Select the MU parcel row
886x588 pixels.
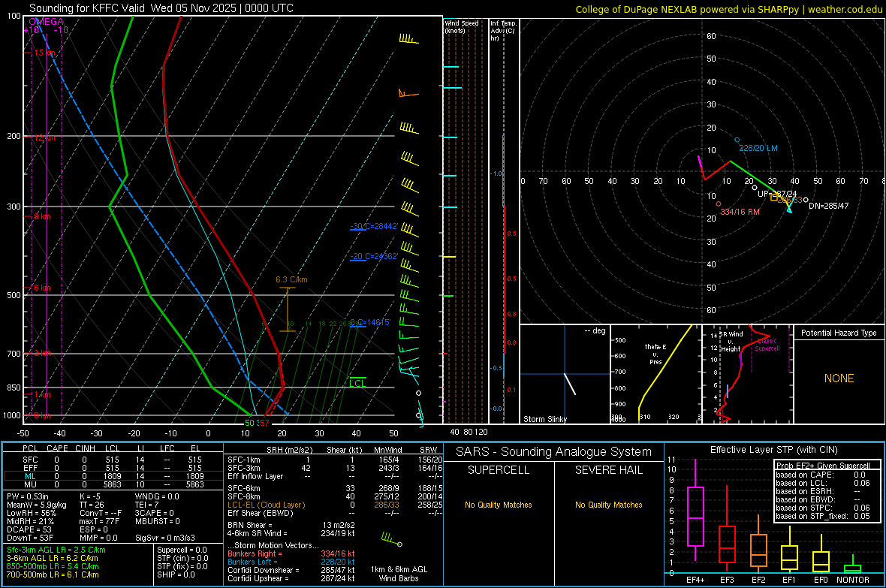(x=113, y=484)
